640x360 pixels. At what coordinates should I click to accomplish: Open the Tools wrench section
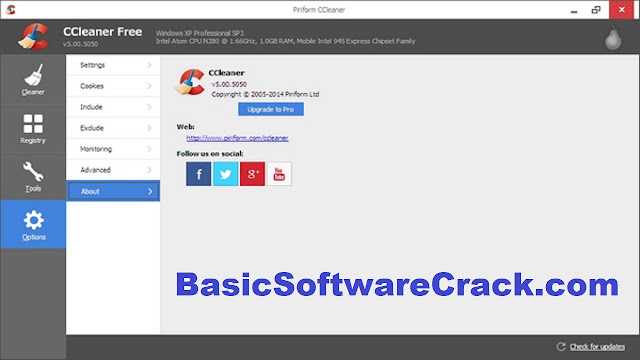click(33, 177)
